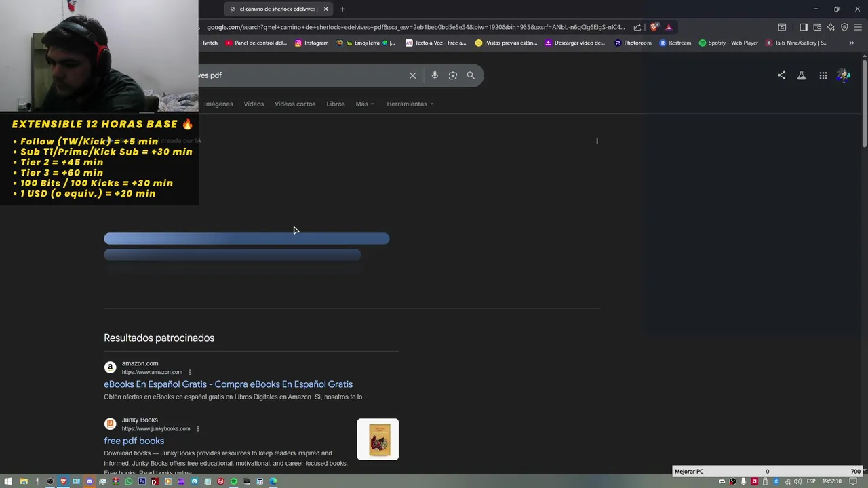
Task: Open the 'Texto a Voz - Free a...' bookmark
Action: click(x=435, y=43)
